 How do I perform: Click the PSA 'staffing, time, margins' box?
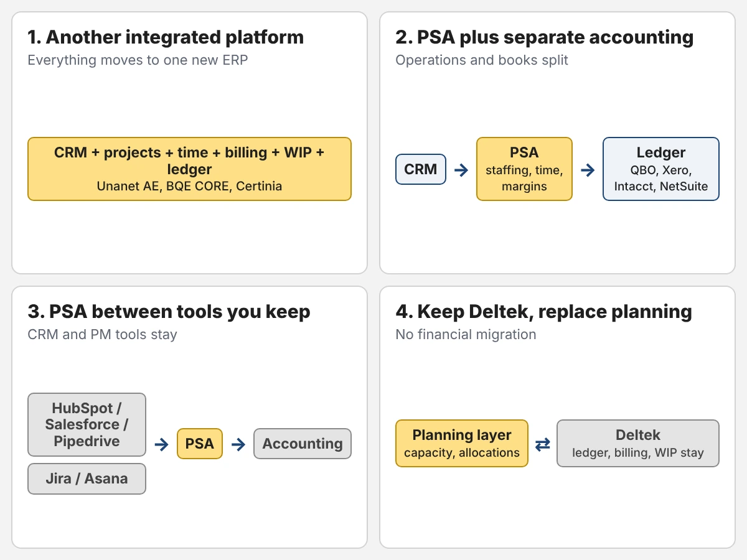click(x=524, y=169)
